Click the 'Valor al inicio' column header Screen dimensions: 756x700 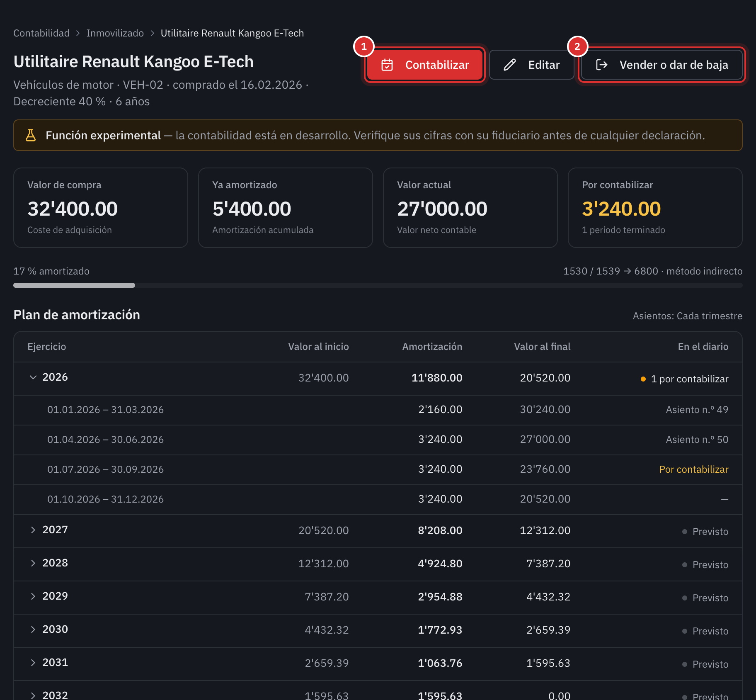pos(318,347)
